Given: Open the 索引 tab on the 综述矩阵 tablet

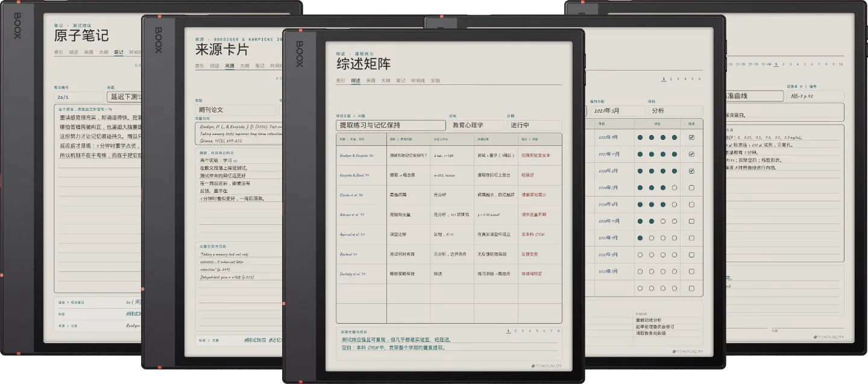Looking at the screenshot, I should click(341, 80).
